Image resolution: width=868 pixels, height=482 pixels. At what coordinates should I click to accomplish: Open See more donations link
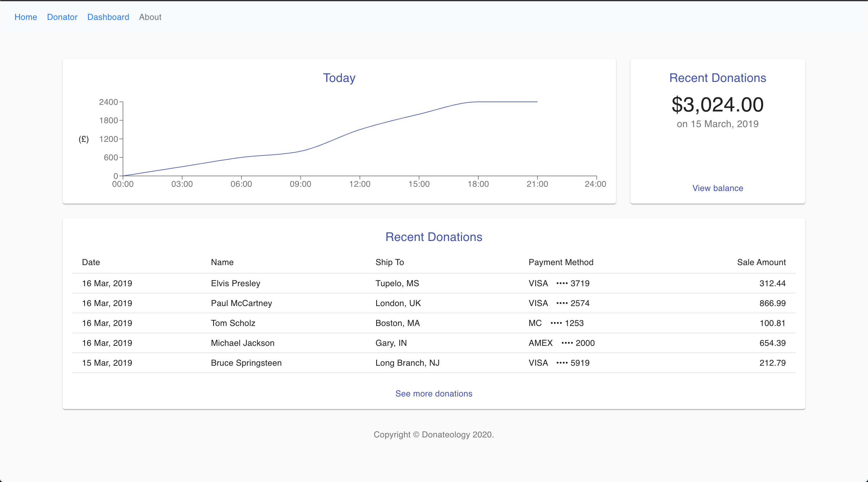[434, 393]
